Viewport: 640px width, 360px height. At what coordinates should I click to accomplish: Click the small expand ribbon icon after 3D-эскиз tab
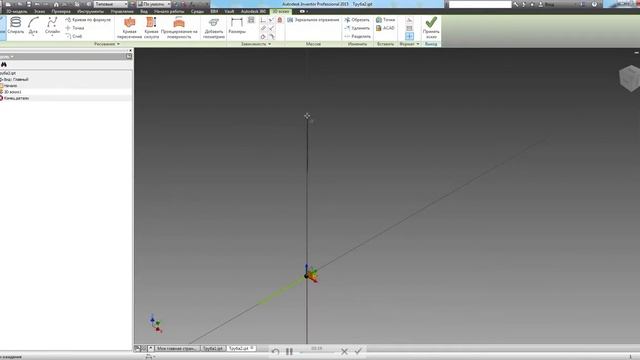point(302,11)
